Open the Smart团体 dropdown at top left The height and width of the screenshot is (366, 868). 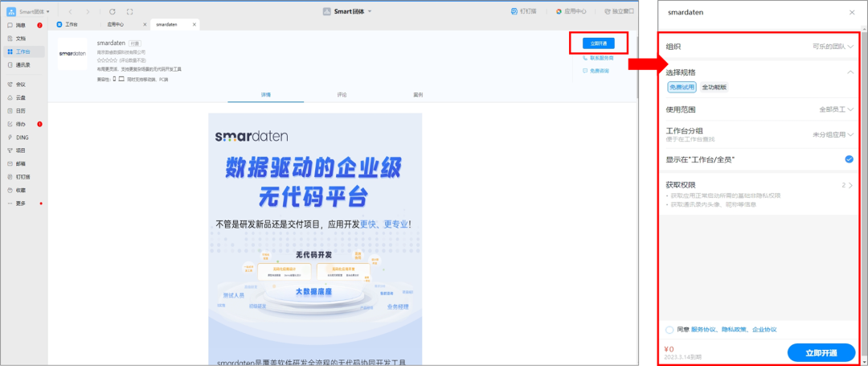pyautogui.click(x=34, y=11)
